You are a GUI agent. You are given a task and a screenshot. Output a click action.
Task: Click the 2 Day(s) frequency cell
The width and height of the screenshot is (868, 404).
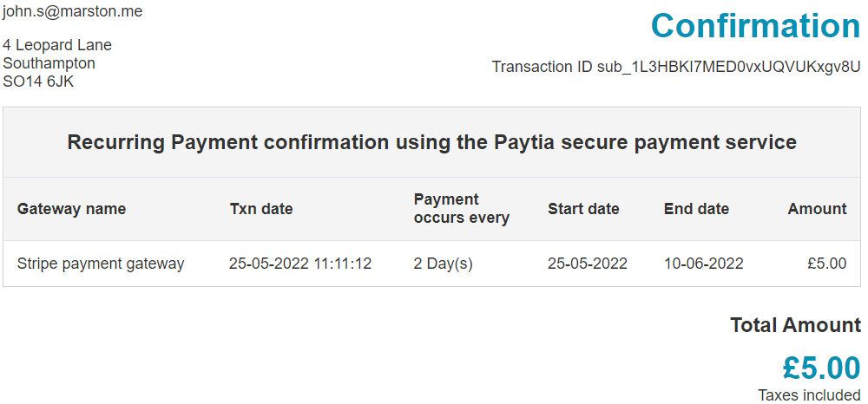(x=443, y=264)
